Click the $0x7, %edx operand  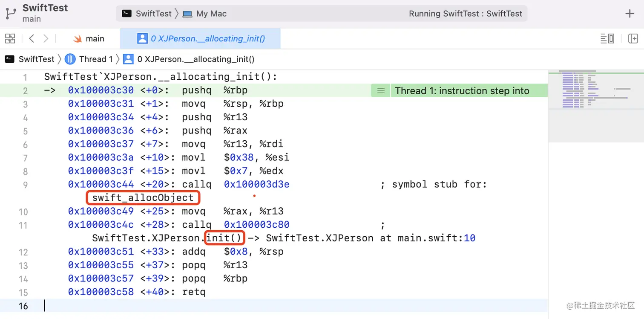[254, 171]
